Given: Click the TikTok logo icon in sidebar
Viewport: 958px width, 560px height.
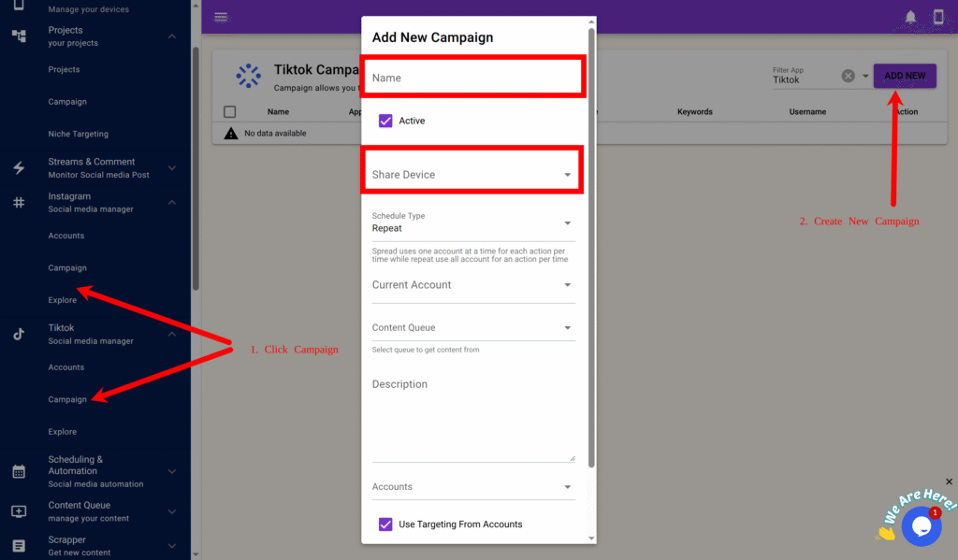Looking at the screenshot, I should (19, 334).
